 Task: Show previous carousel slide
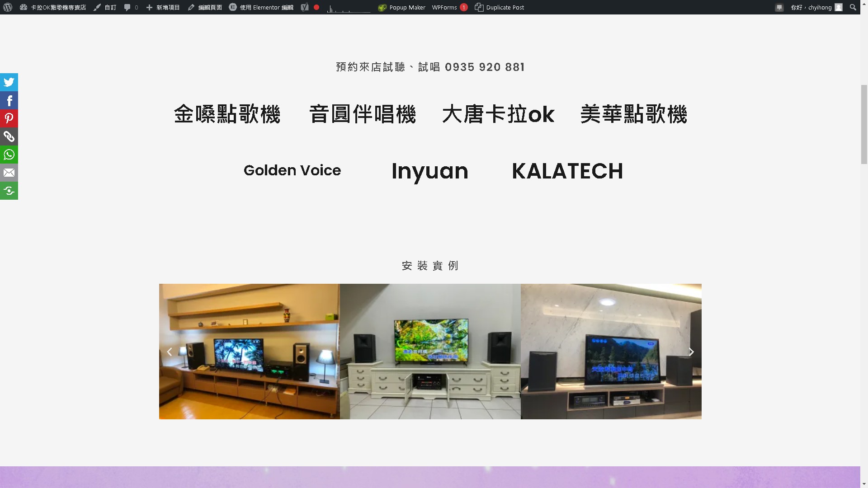170,352
